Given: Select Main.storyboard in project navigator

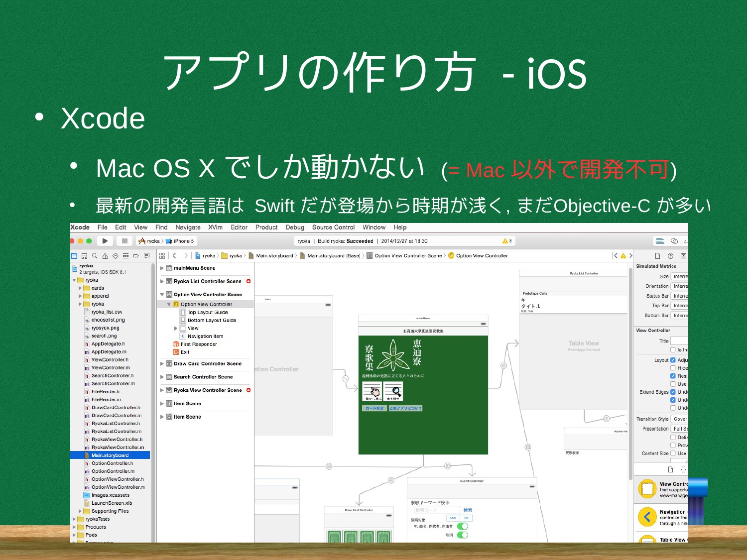Looking at the screenshot, I should tap(110, 455).
